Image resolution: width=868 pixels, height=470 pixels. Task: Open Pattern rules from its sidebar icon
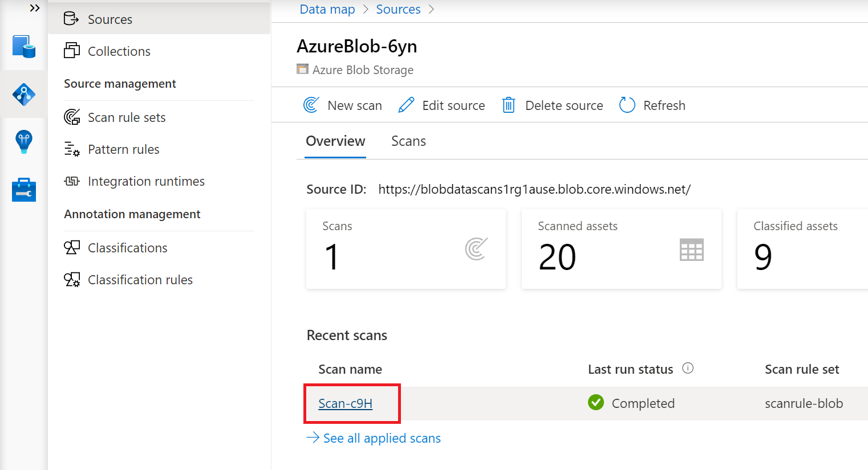click(x=72, y=149)
